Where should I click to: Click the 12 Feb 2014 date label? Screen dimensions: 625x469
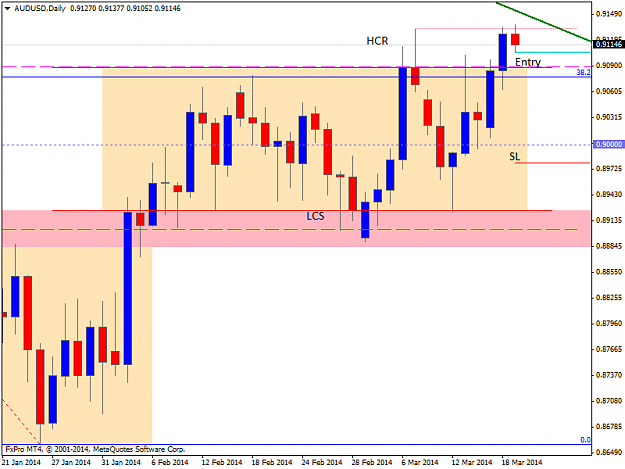[x=222, y=462]
